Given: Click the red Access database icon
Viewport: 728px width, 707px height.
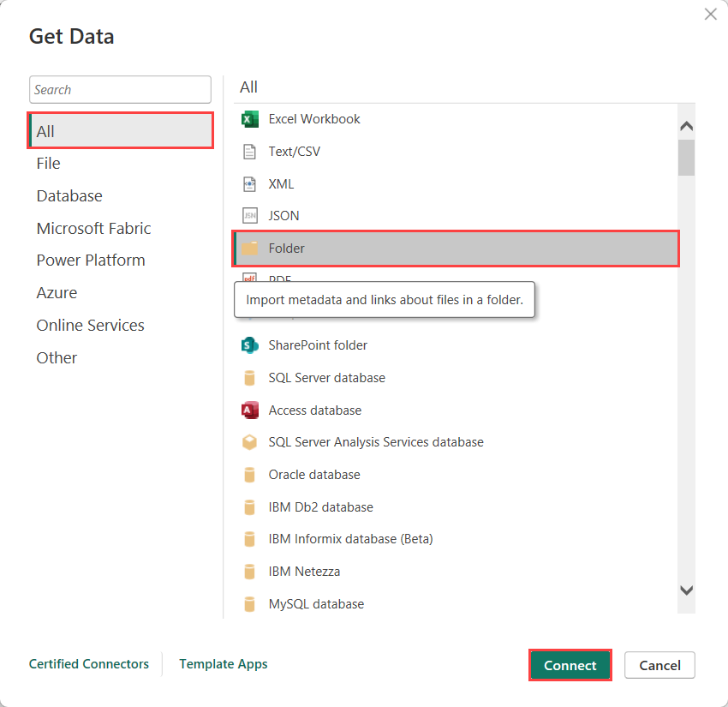Looking at the screenshot, I should (250, 410).
